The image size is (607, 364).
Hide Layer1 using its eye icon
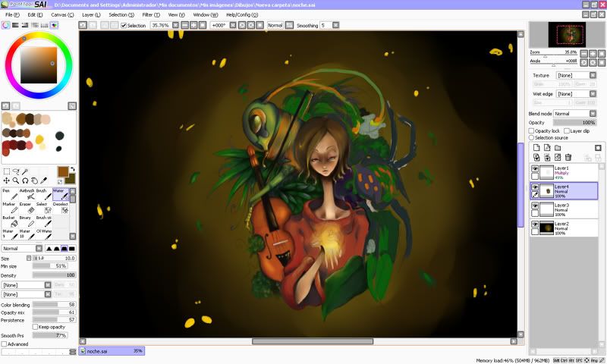click(x=535, y=168)
